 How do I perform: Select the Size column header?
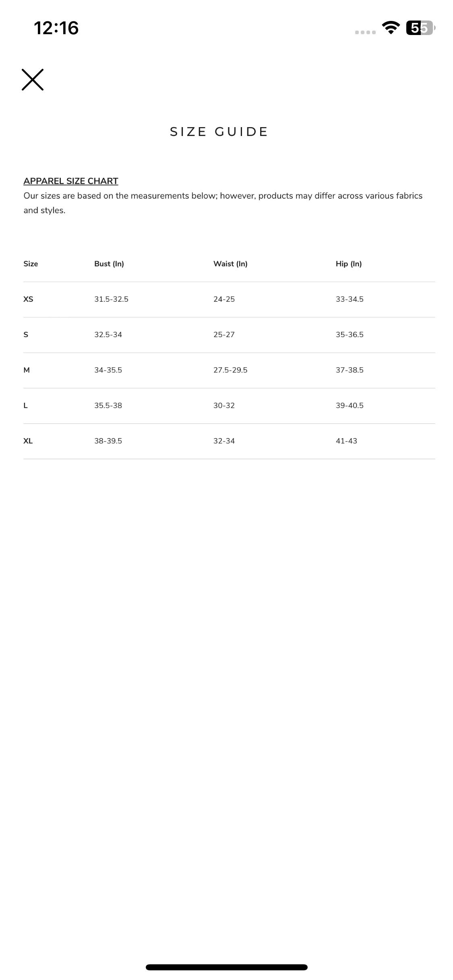(31, 264)
